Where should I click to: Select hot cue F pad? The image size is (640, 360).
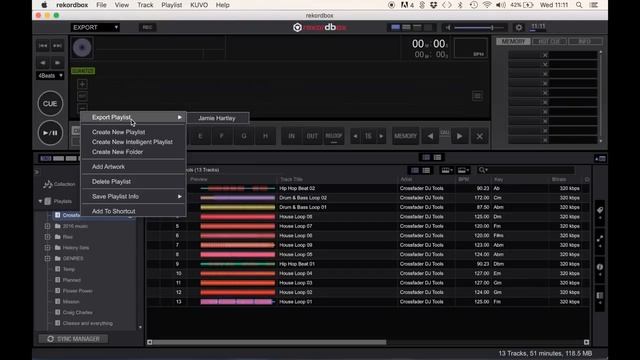pyautogui.click(x=222, y=136)
